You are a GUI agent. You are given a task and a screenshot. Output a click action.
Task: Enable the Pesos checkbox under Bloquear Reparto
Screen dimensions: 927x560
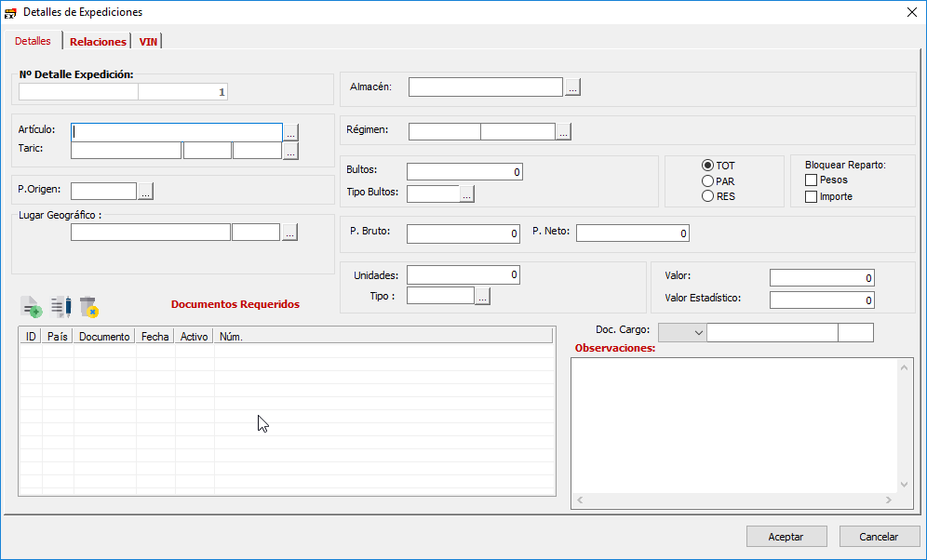(x=811, y=180)
